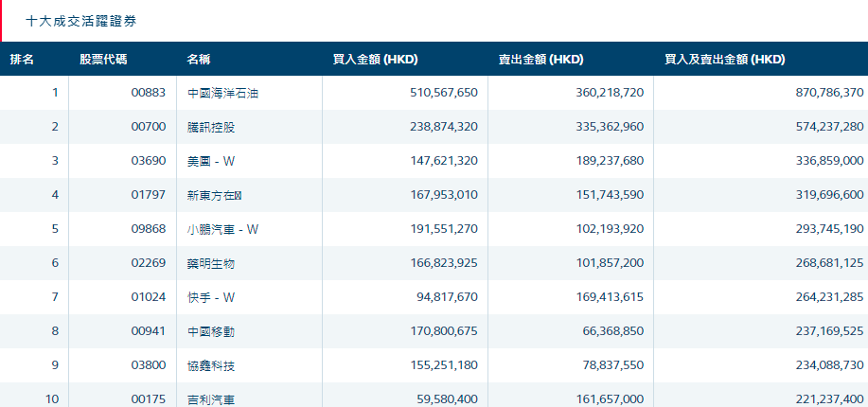Screen dimensions: 868x407
Task: Select stock code 00883
Action: coord(149,93)
